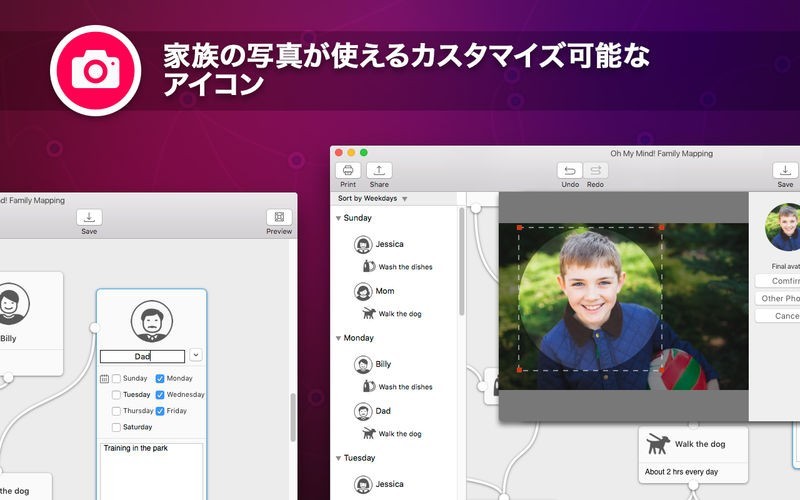Enable the Sunday checkbox
800x500 pixels.
click(117, 379)
